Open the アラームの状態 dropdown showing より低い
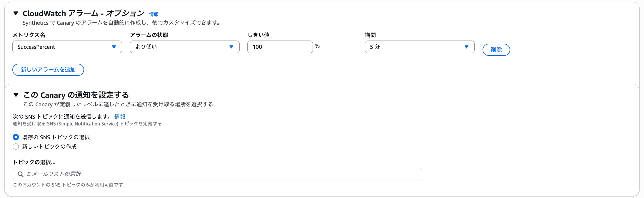644x198 pixels. click(184, 47)
